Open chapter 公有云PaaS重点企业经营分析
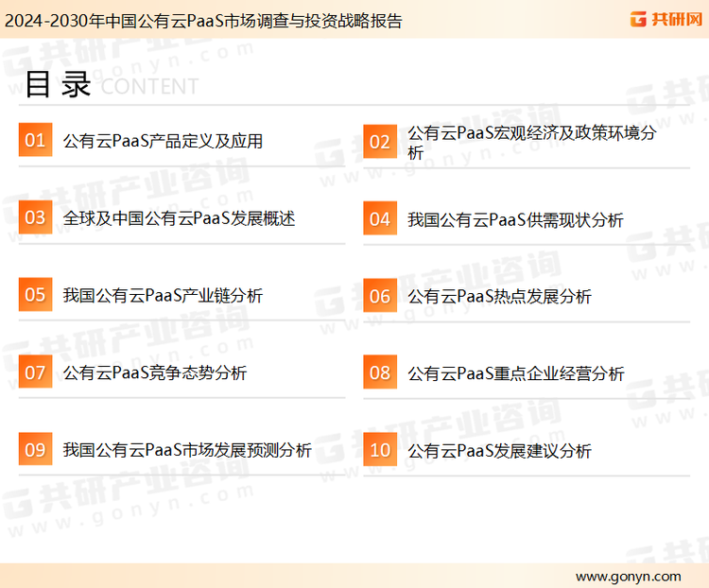 coord(516,373)
